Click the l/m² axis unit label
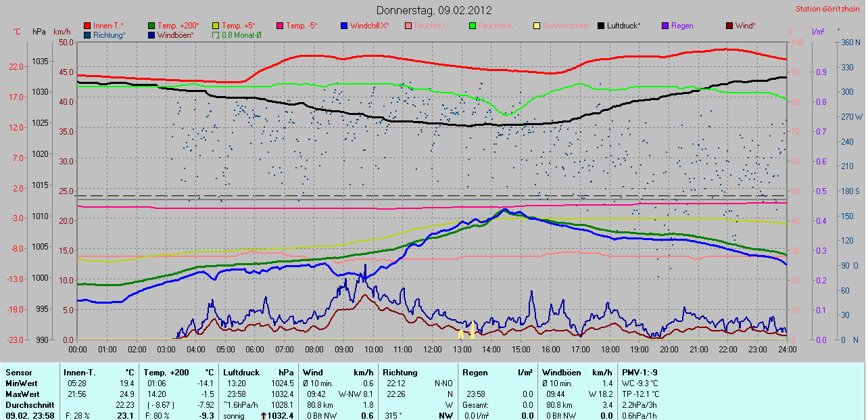This screenshot has width=868, height=420. 818,32
